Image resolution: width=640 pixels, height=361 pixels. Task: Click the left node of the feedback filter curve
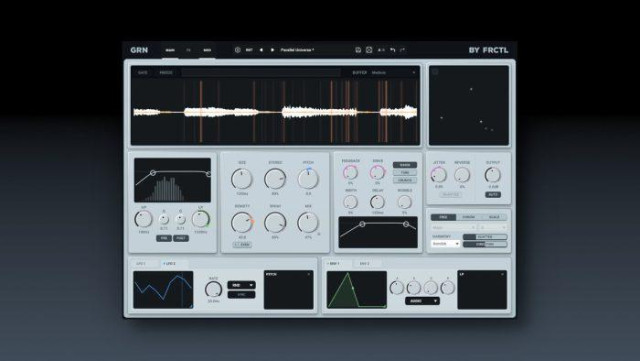362,224
